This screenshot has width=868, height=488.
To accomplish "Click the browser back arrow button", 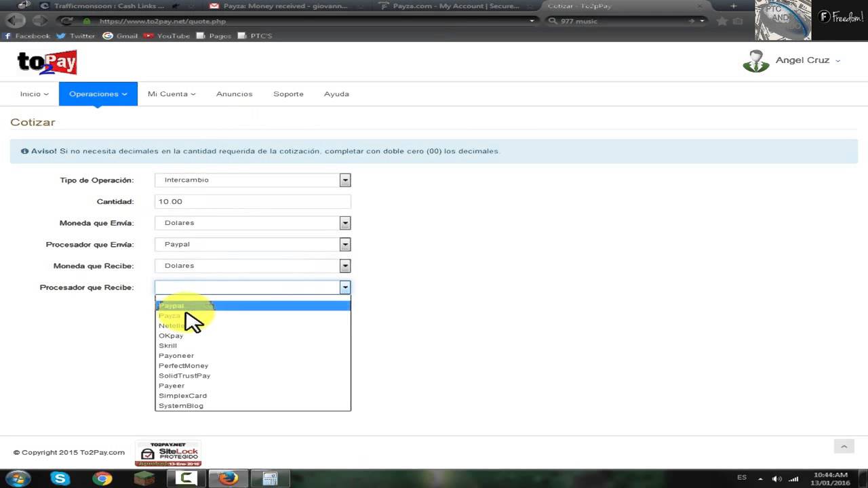I will [15, 21].
